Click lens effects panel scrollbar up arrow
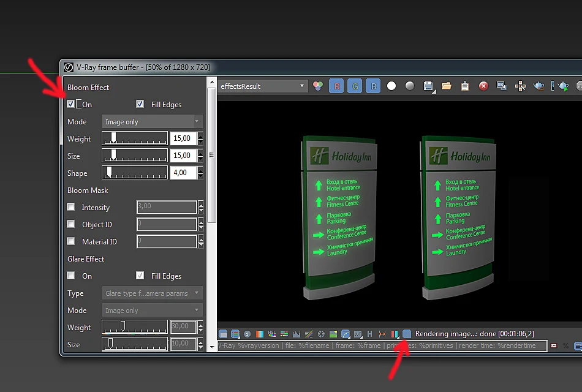Image resolution: width=582 pixels, height=392 pixels. [211, 82]
